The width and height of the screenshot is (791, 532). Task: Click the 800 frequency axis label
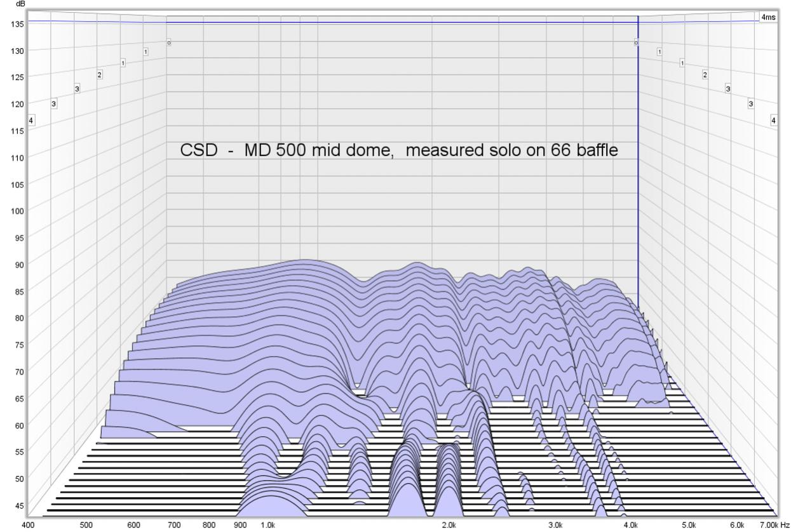[x=209, y=526]
